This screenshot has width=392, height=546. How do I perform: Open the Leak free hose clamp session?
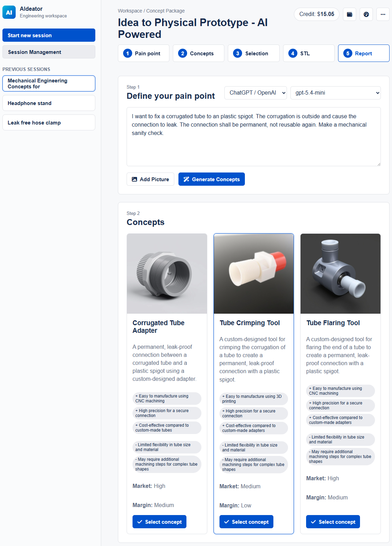click(x=49, y=122)
